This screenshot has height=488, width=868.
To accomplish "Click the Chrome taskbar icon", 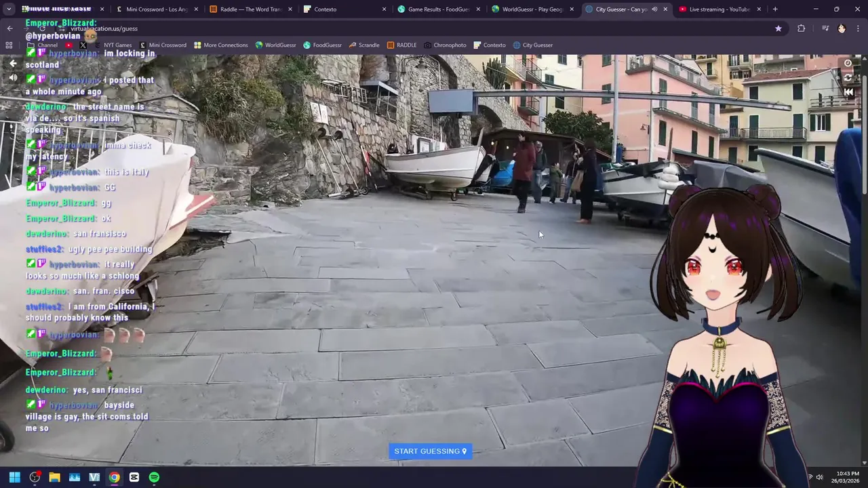I will (114, 477).
